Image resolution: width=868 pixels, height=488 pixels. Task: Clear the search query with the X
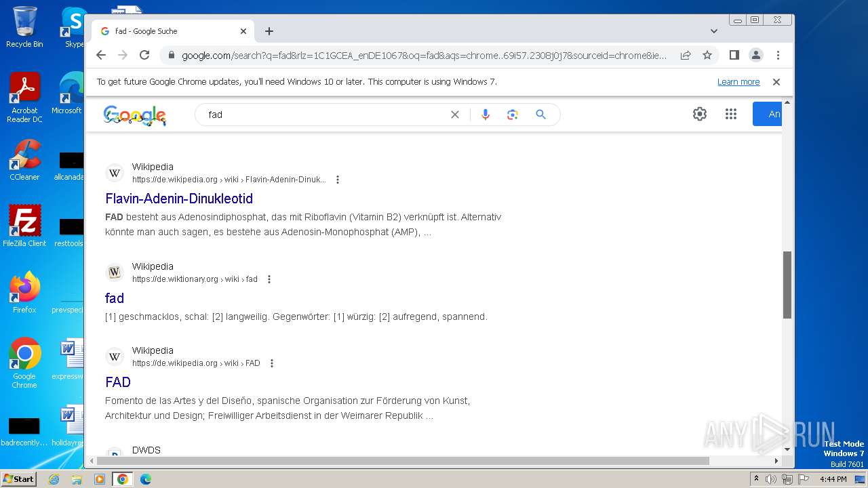(455, 115)
